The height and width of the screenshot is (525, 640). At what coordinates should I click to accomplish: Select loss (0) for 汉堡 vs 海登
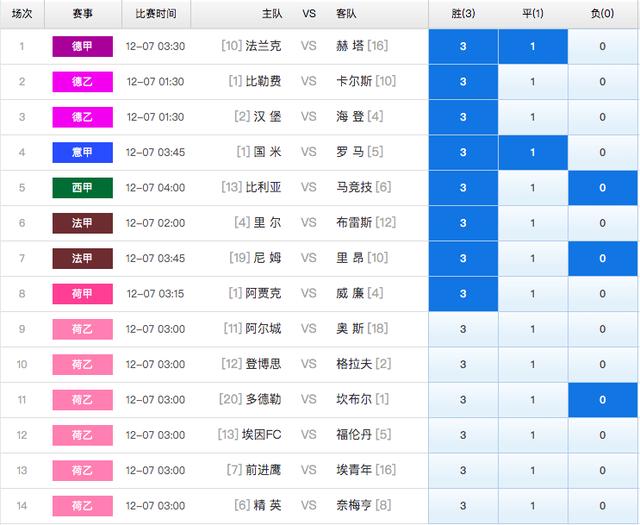(x=602, y=117)
